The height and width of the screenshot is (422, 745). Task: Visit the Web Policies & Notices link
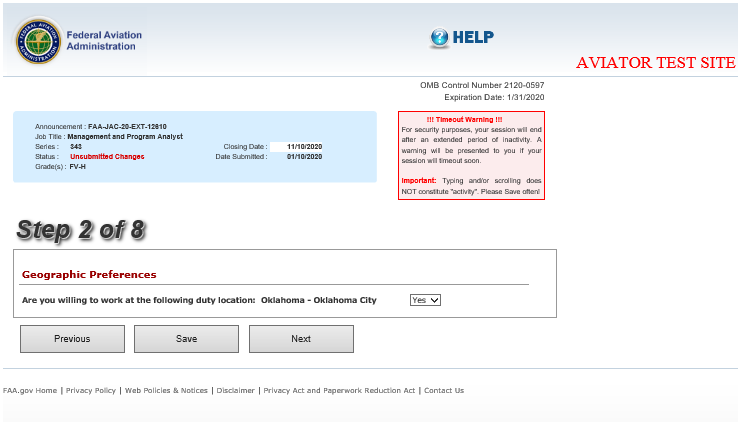[166, 391]
